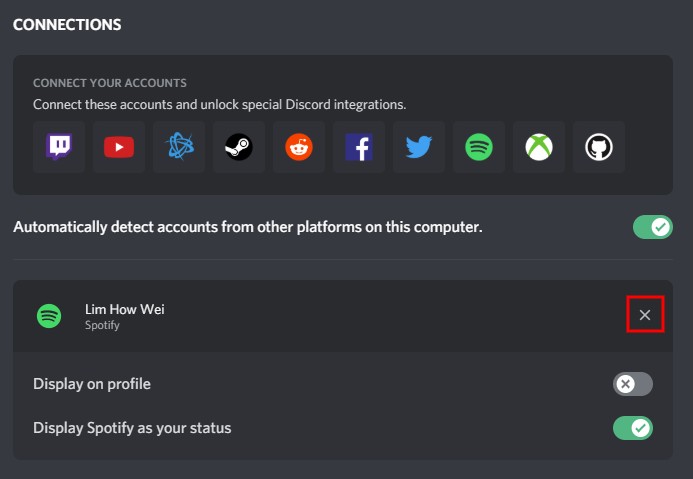
Task: Connect a Battle.net account
Action: tap(179, 147)
